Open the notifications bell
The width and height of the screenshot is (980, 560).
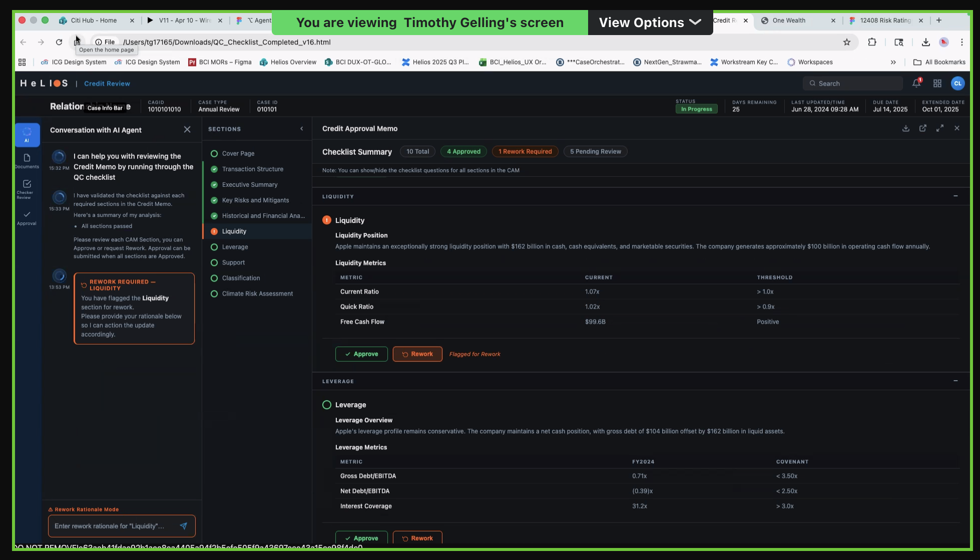point(916,83)
